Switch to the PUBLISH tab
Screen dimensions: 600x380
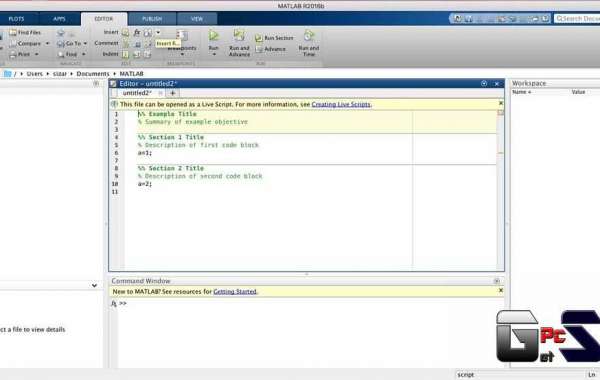pyautogui.click(x=152, y=19)
